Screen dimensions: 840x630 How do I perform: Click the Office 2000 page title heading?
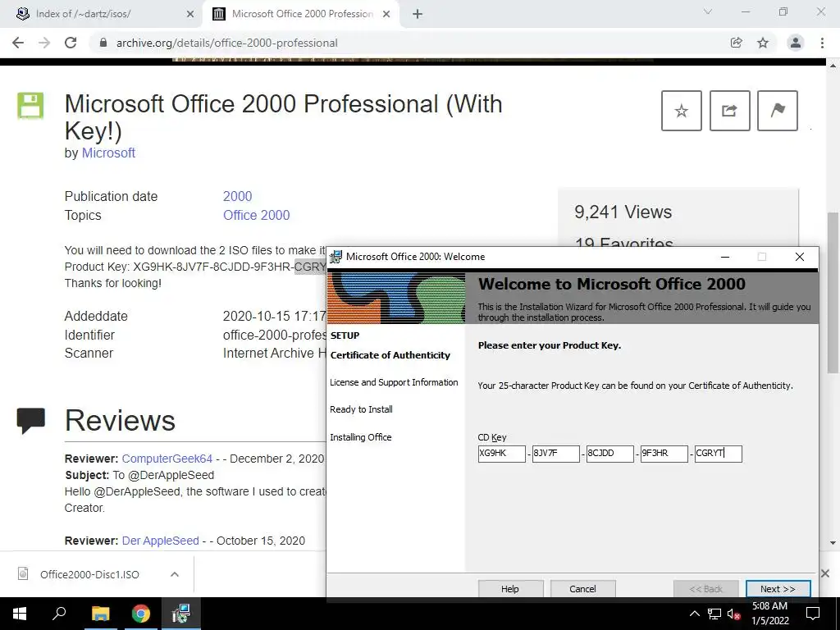(x=283, y=116)
